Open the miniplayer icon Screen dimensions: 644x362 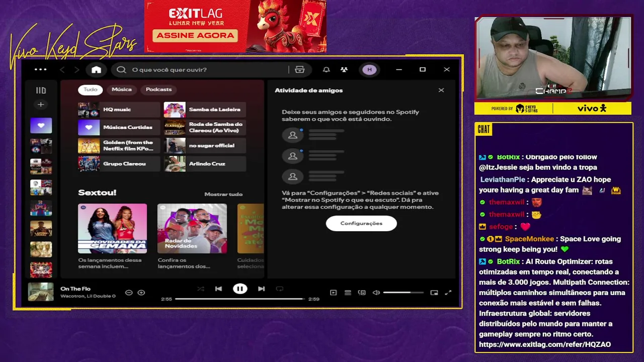pos(434,293)
